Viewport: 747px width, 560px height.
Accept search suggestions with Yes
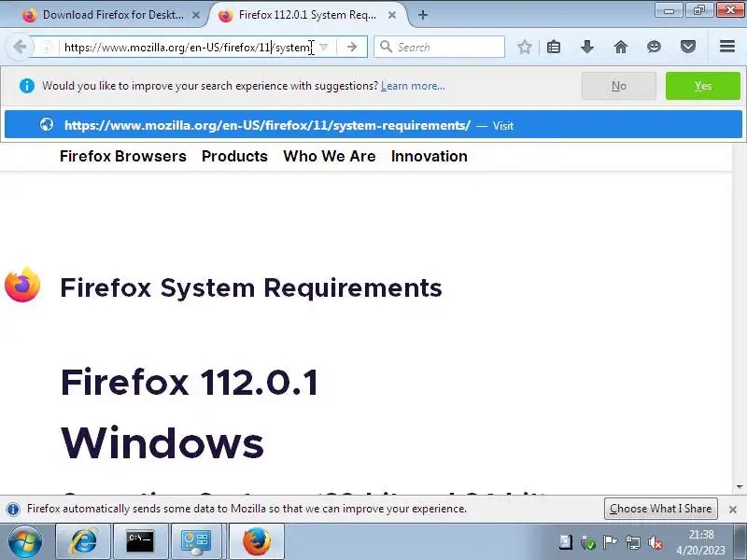703,86
